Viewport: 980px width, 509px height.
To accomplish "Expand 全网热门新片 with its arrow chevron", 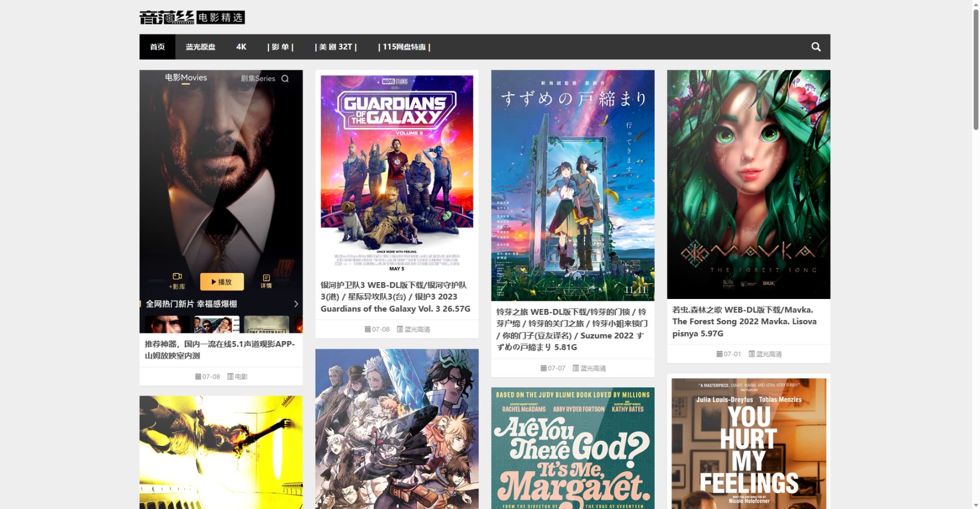I will [296, 304].
